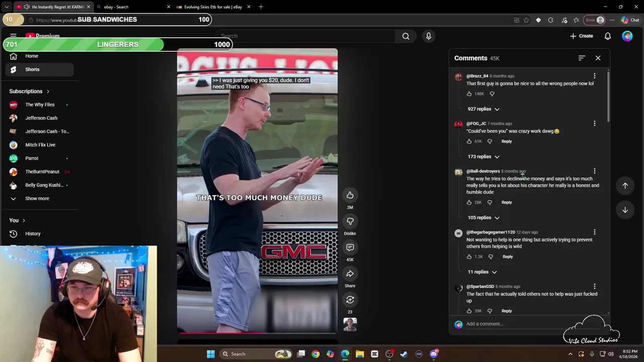Open Edge settings and more menu

612,20
